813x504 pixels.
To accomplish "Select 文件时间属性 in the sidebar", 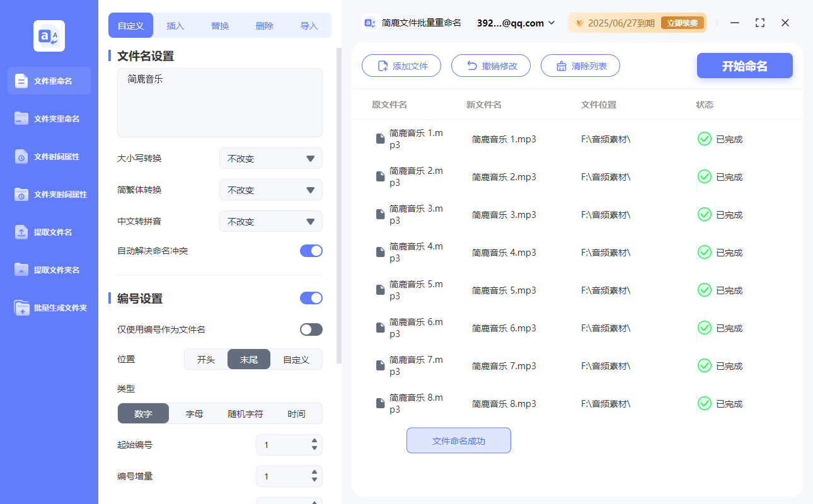I will point(49,156).
